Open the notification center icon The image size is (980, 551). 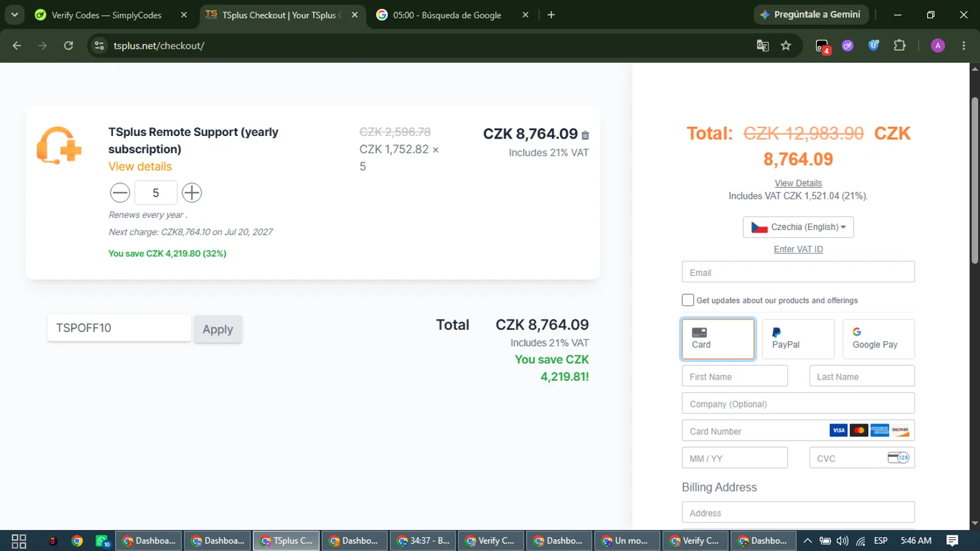point(953,541)
